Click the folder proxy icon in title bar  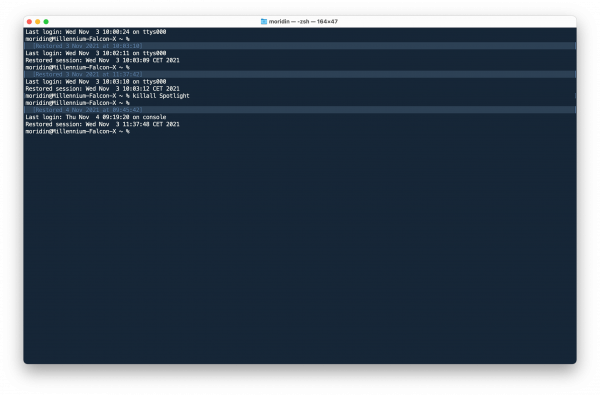coord(264,22)
